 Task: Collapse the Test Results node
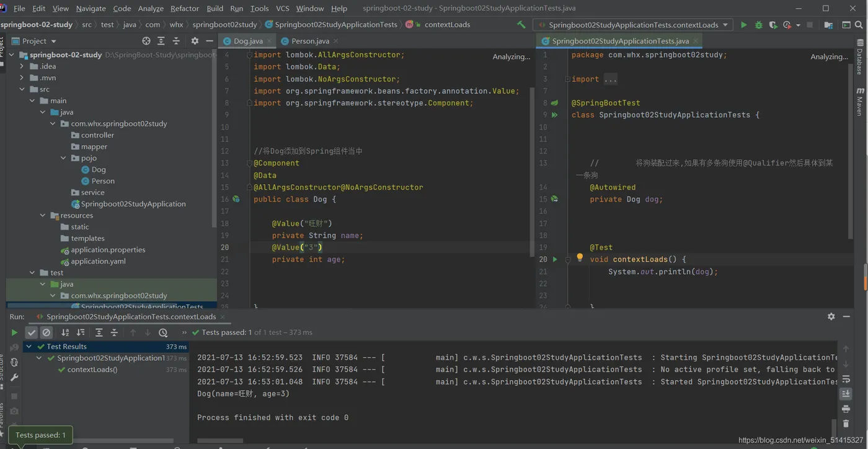pyautogui.click(x=29, y=347)
